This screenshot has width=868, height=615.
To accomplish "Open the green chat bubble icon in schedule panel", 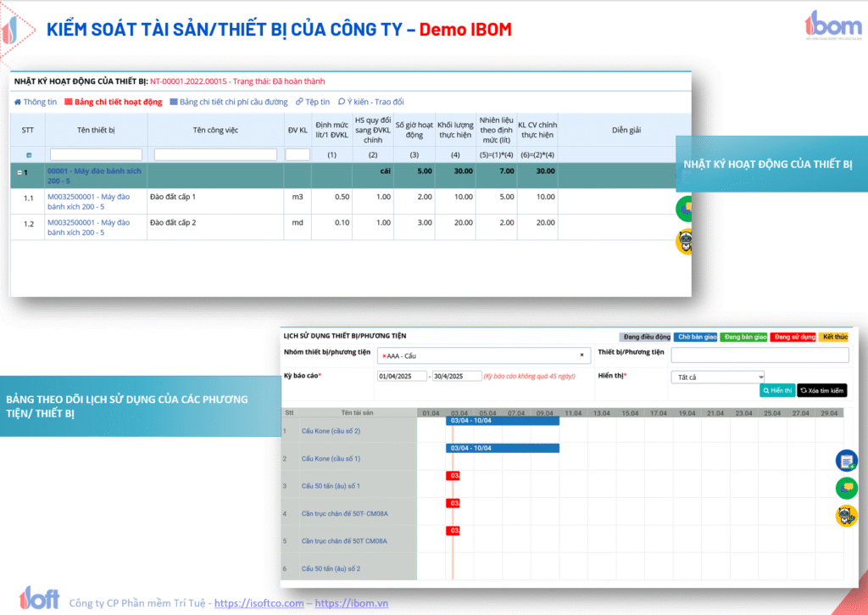I will click(846, 488).
